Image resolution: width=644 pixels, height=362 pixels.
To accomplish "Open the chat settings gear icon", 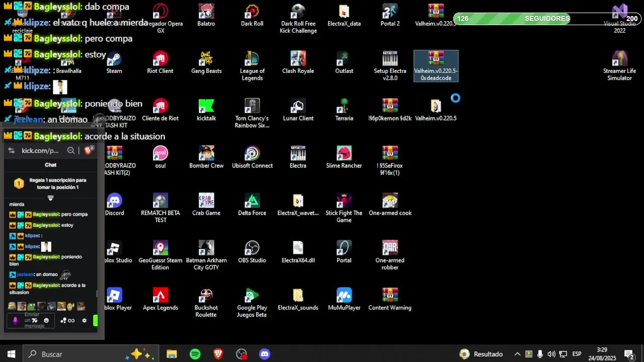I will point(84,320).
